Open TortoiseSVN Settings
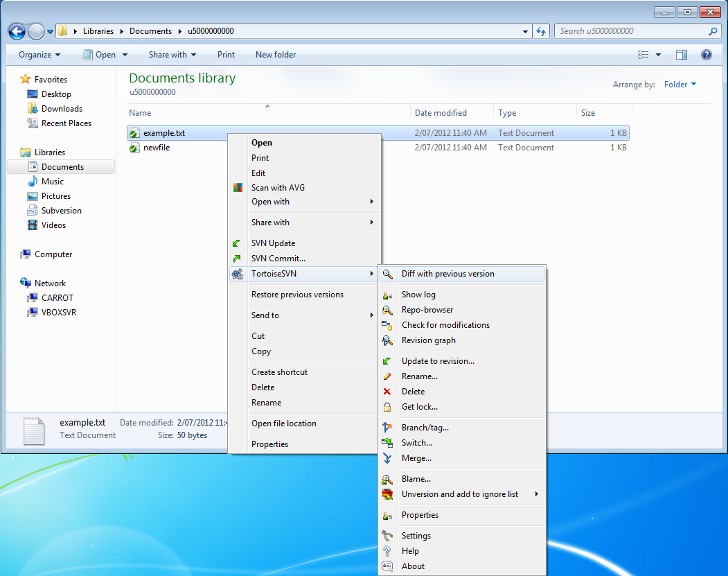The image size is (728, 576). [x=416, y=535]
